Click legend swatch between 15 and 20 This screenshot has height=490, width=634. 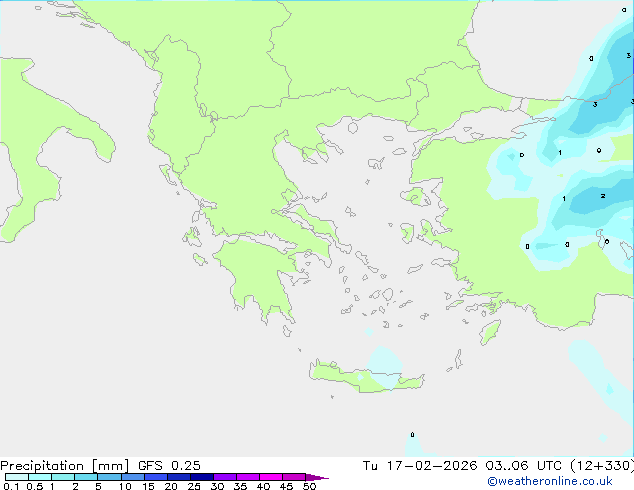tap(155, 477)
